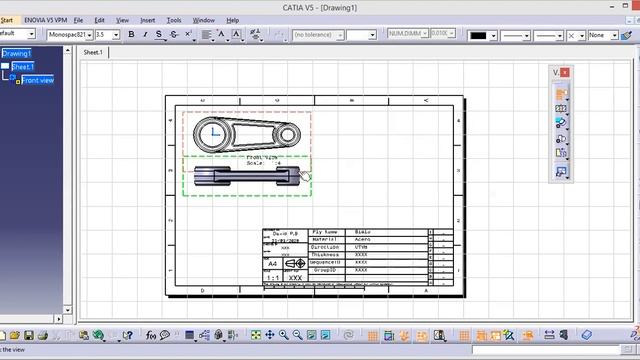Open the Help menu
The image size is (640, 360).
point(233,20)
